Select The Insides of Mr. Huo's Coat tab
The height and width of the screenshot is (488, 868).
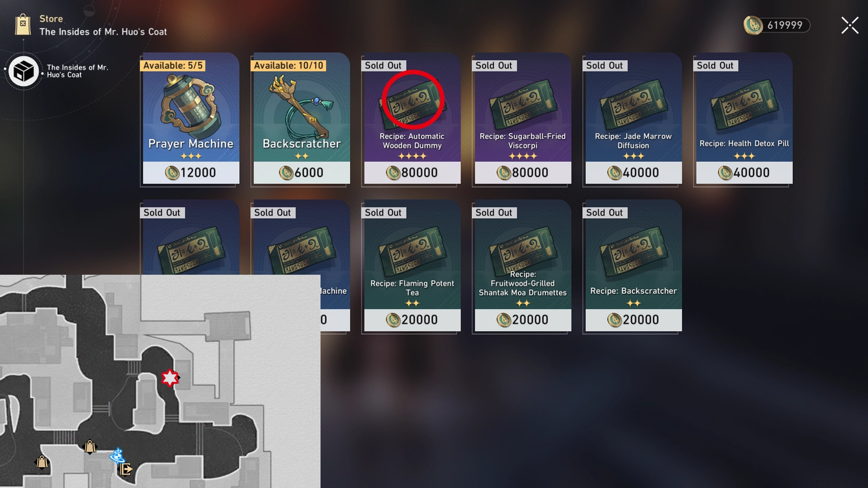[x=59, y=71]
